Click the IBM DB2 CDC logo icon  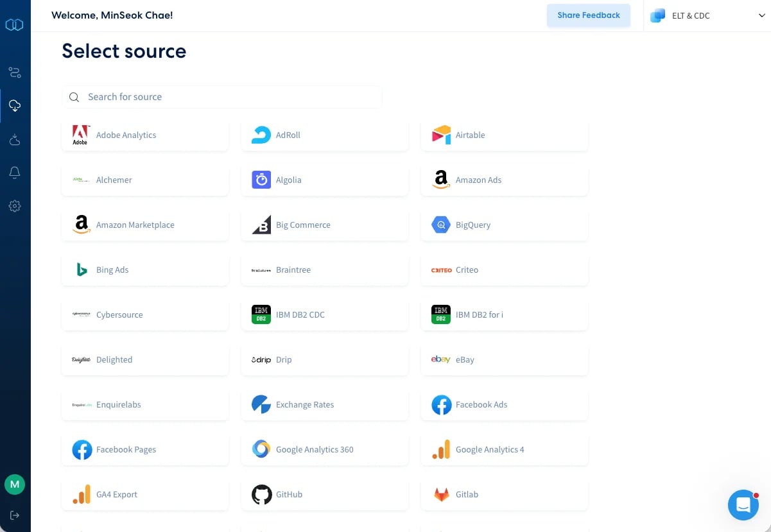[261, 314]
